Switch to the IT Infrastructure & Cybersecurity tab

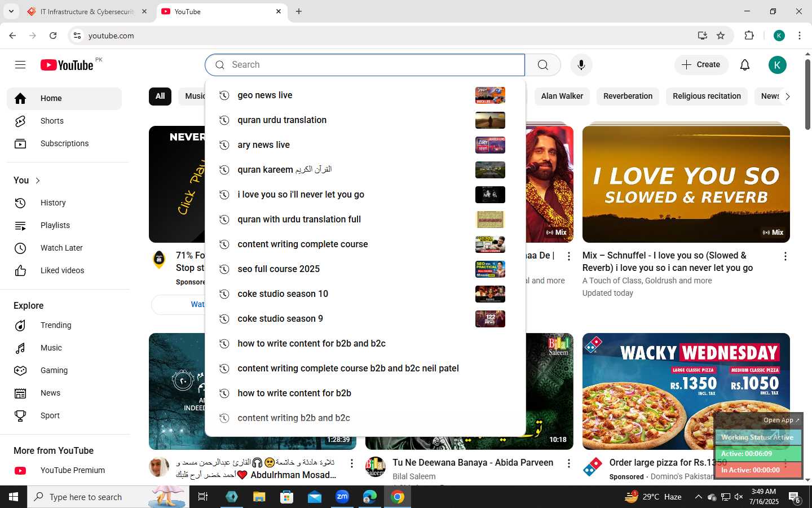coord(87,11)
